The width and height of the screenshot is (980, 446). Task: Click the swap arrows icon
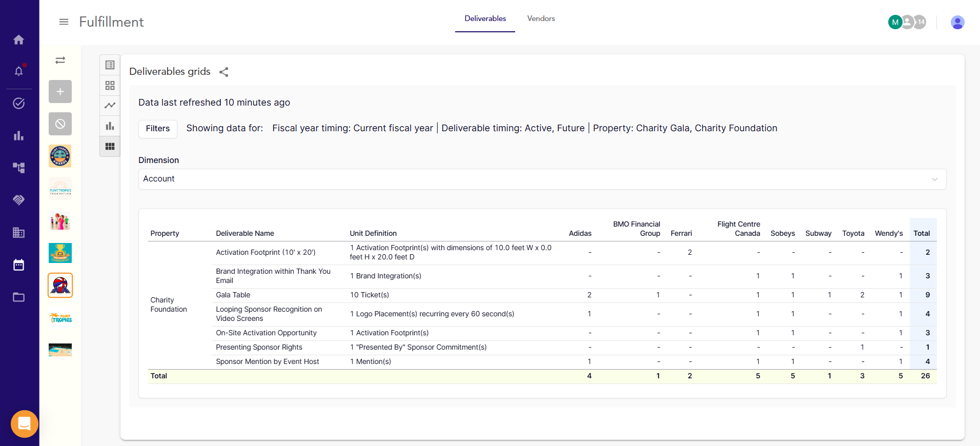pos(60,60)
